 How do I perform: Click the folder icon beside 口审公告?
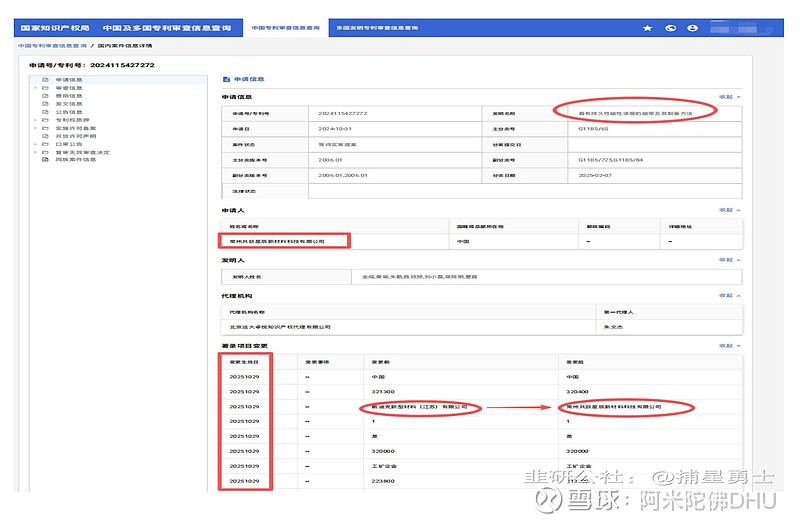45,144
